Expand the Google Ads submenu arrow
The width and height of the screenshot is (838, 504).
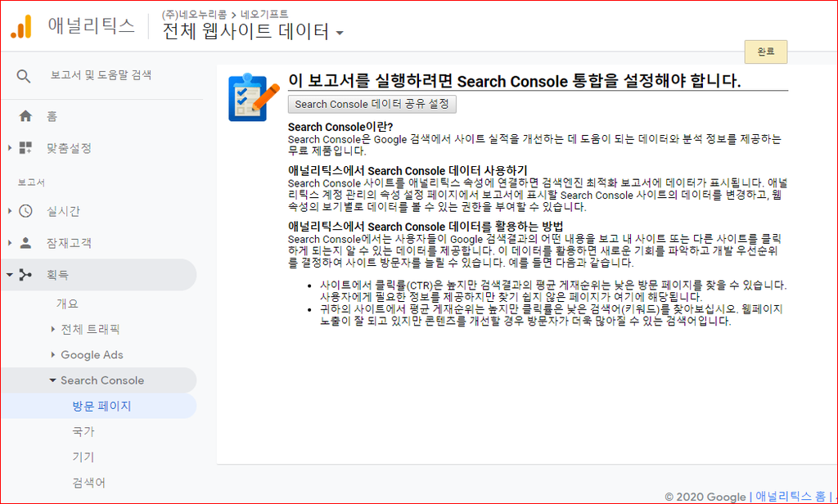[53, 354]
